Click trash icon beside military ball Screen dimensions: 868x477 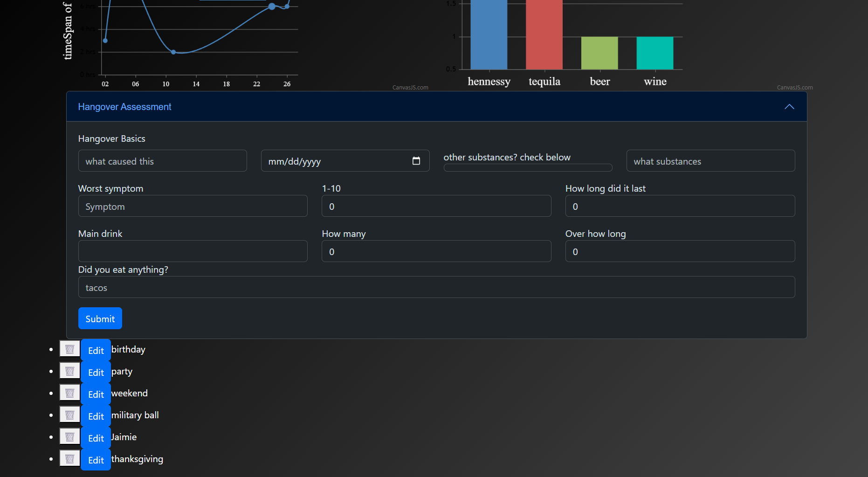pyautogui.click(x=70, y=415)
